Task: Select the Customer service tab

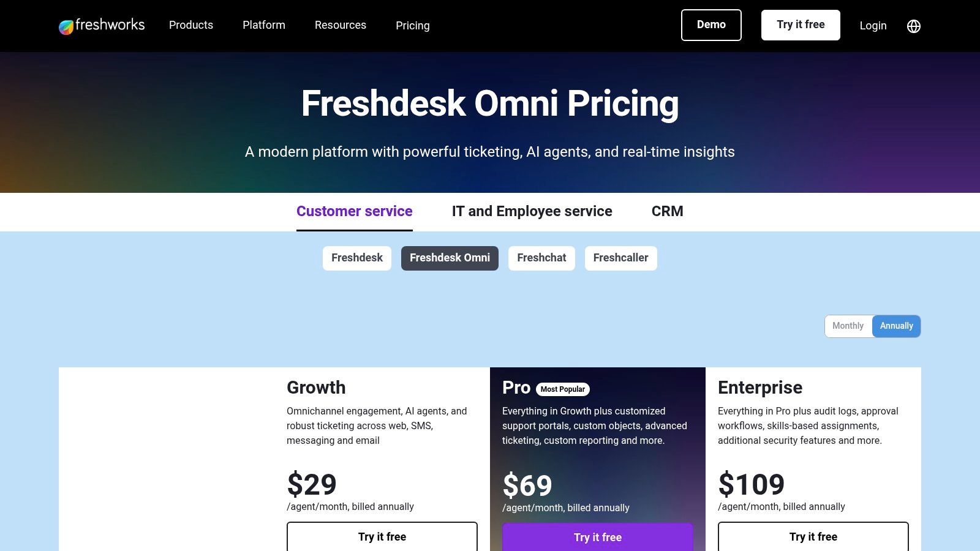Action: tap(354, 211)
